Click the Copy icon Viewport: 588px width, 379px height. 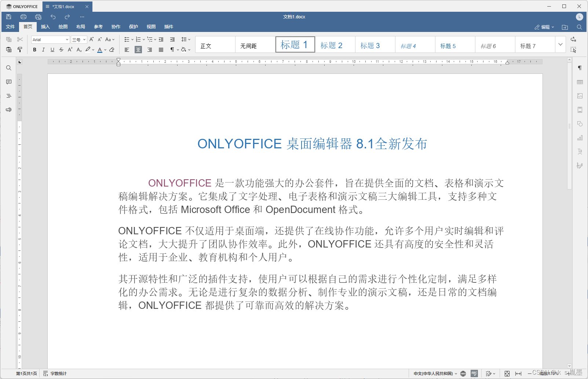click(9, 39)
